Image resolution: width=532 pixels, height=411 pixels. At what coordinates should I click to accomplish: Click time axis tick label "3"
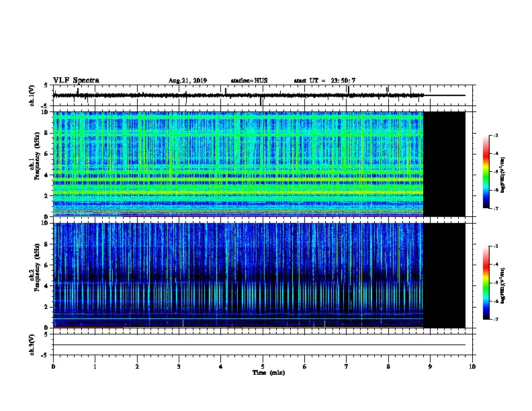pyautogui.click(x=179, y=366)
